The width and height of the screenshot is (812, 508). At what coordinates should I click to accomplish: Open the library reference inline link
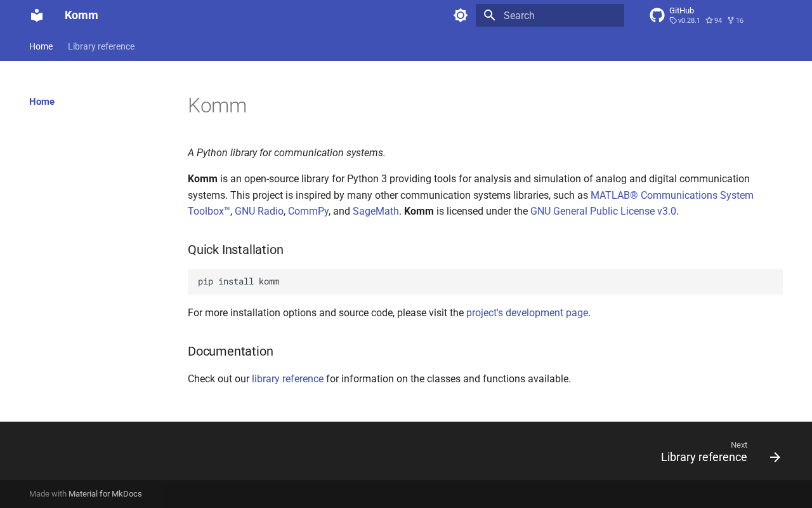(x=287, y=378)
